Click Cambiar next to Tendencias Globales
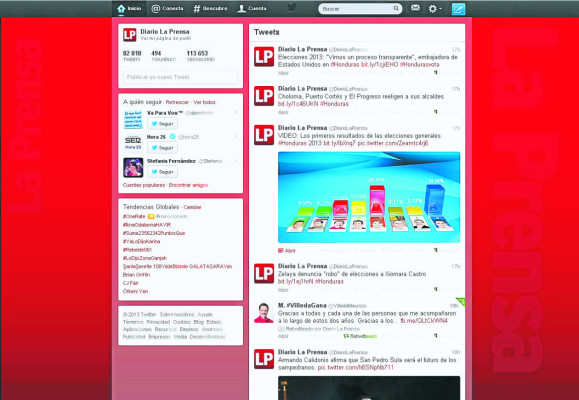This screenshot has width=579, height=400. pos(192,207)
